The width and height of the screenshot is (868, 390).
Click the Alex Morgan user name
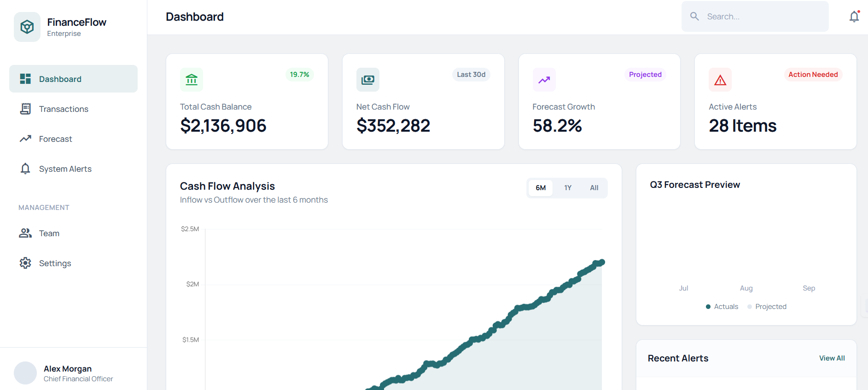tap(68, 369)
